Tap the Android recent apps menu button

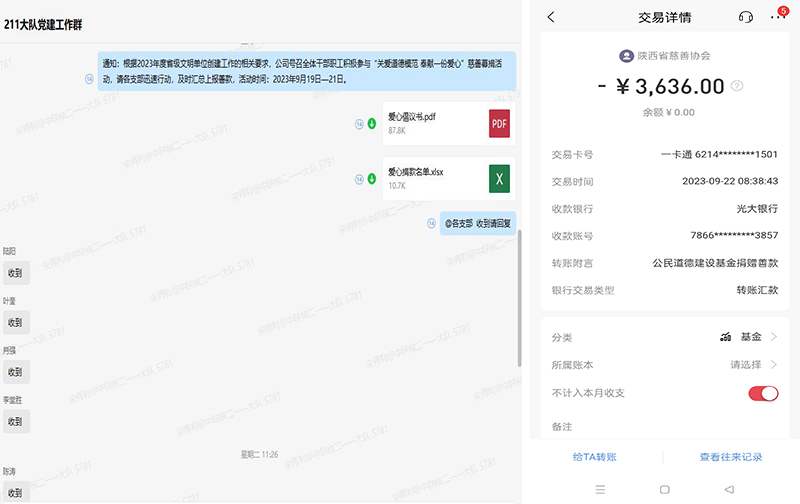pos(600,489)
